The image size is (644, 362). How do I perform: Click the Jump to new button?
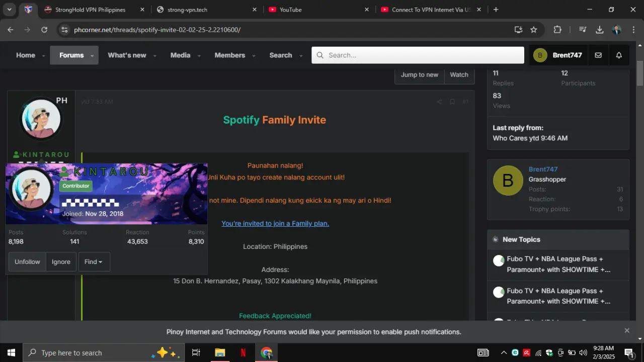420,74
